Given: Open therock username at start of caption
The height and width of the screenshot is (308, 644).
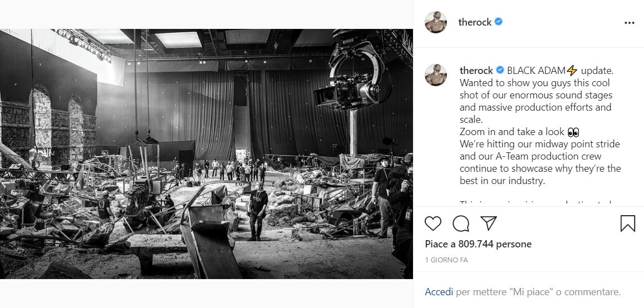Looking at the screenshot, I should [476, 71].
